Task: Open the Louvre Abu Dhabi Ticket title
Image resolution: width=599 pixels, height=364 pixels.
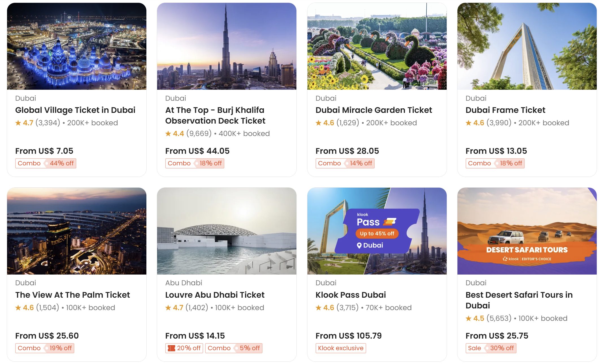Action: click(x=215, y=295)
